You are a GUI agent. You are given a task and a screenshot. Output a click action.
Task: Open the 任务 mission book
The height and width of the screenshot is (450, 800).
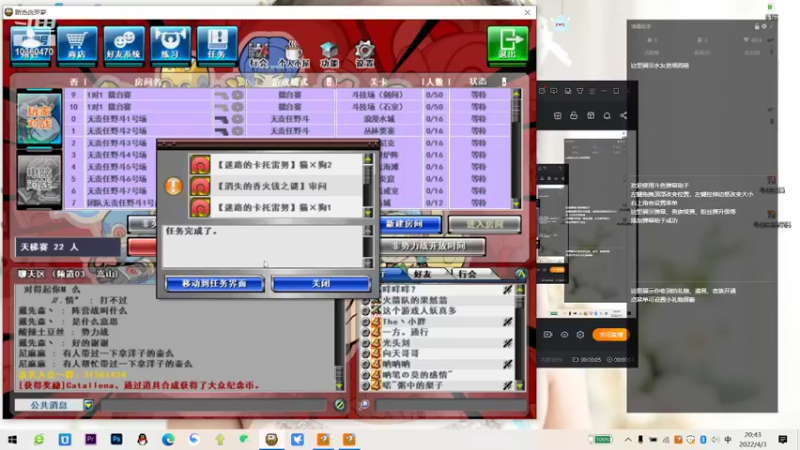pos(217,44)
